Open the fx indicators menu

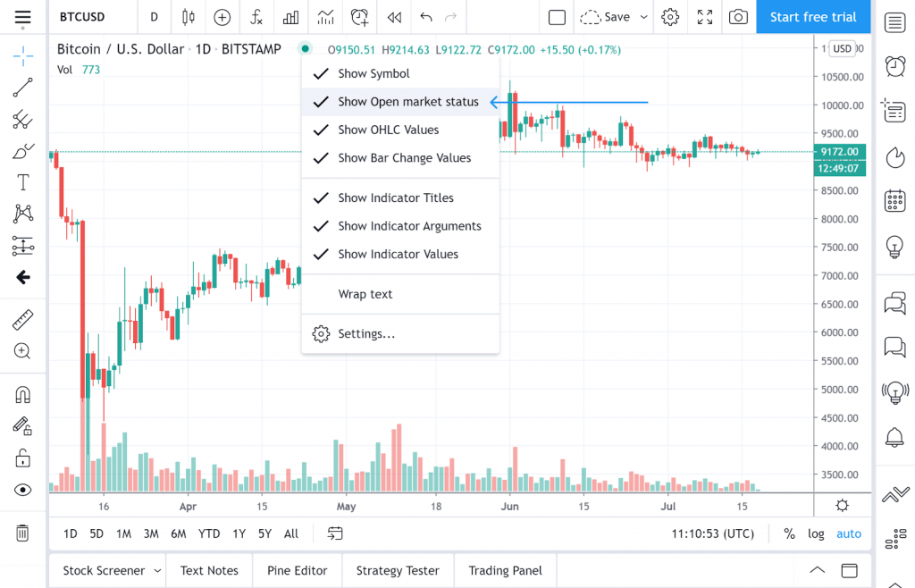click(x=256, y=17)
